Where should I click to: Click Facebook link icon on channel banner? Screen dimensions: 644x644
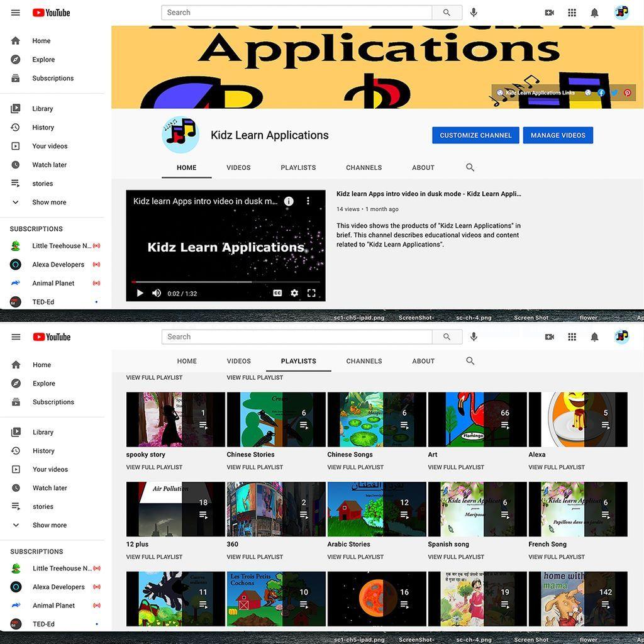pos(601,93)
